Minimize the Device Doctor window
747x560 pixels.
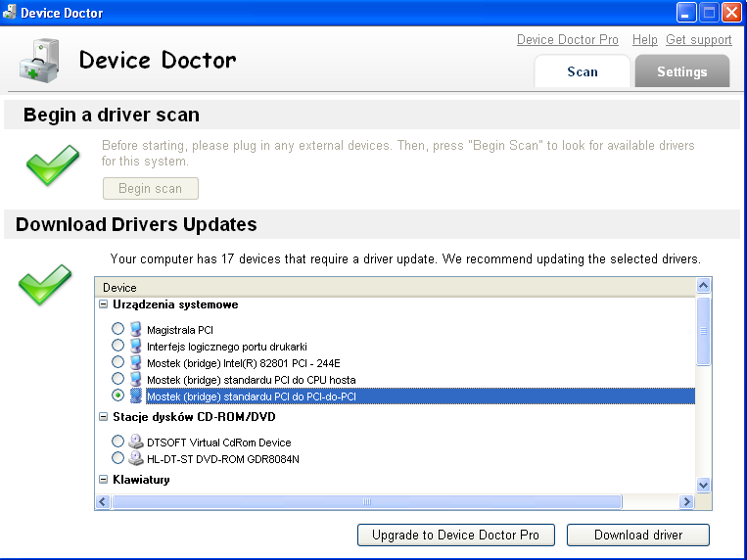686,13
